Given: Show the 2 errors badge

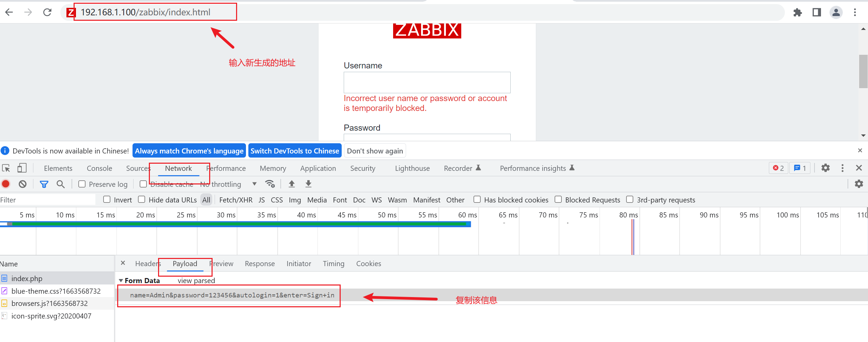Looking at the screenshot, I should tap(778, 168).
